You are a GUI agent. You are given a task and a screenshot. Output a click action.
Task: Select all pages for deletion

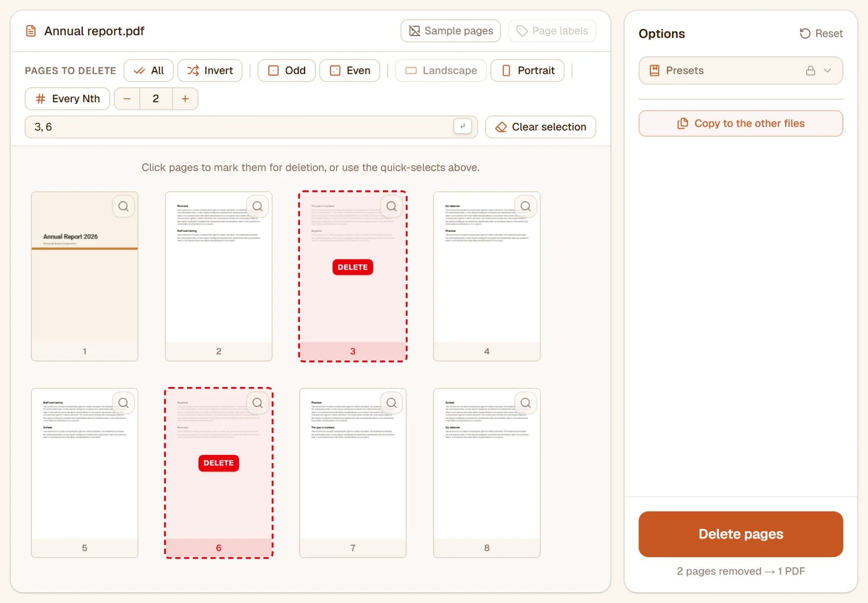149,70
